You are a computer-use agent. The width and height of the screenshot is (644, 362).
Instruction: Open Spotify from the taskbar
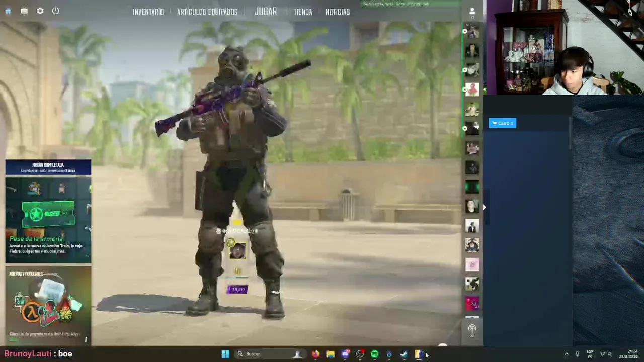click(x=374, y=354)
